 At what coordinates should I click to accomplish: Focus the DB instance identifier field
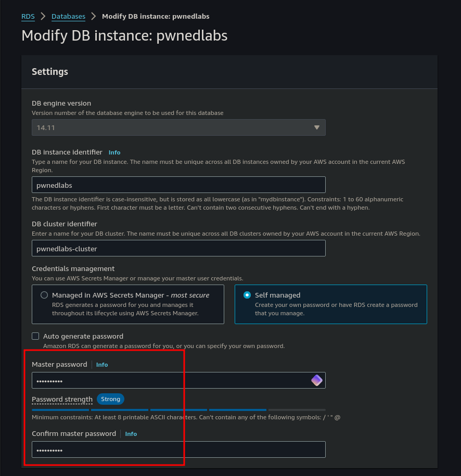point(178,185)
